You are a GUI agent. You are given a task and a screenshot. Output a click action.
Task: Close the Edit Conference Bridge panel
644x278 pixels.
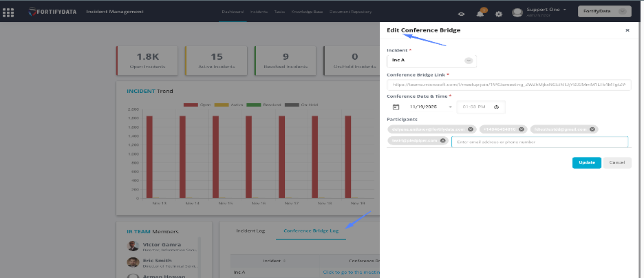pyautogui.click(x=627, y=30)
